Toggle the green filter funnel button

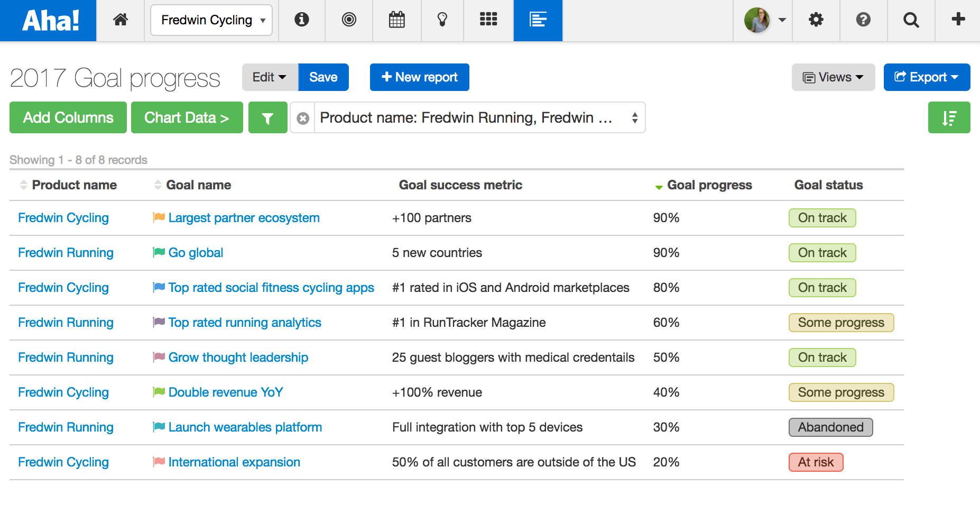[268, 117]
